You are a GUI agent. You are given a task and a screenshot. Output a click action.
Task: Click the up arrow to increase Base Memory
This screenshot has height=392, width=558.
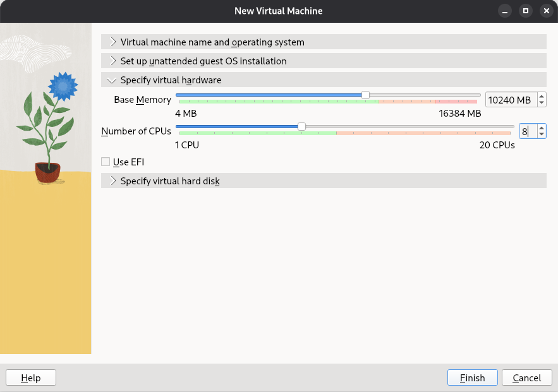click(541, 96)
